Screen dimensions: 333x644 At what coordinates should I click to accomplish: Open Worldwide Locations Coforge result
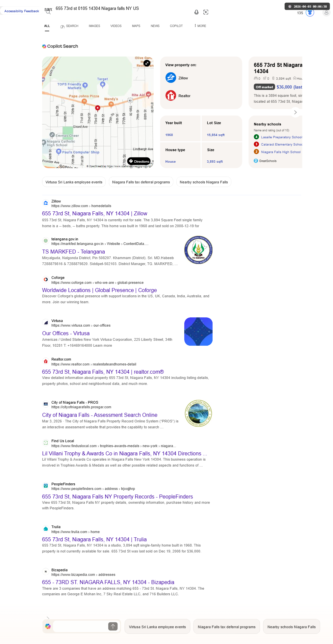tap(99, 290)
